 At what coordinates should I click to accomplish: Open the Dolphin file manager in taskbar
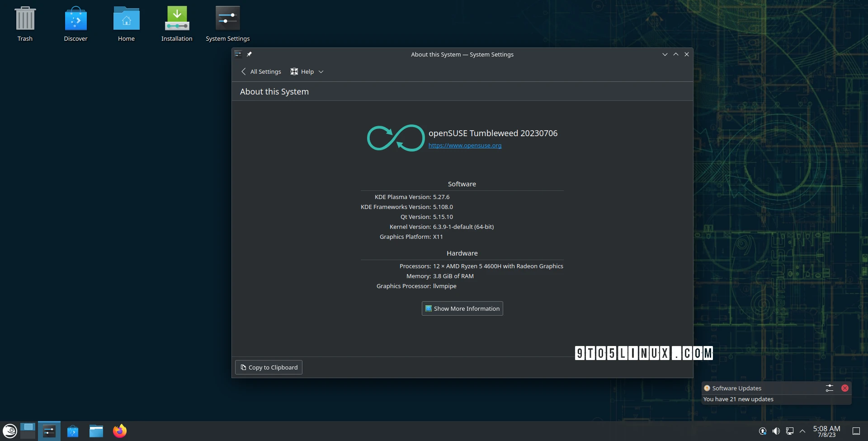tap(96, 431)
